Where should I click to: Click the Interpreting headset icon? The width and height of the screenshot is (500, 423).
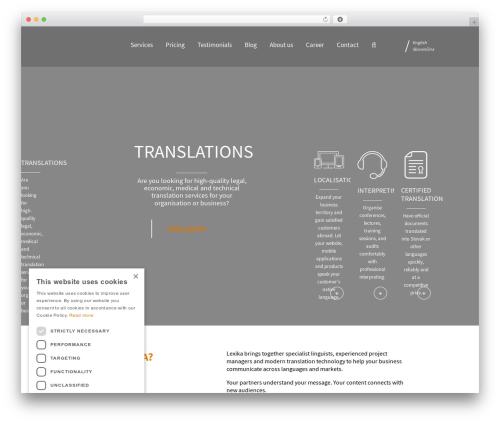click(x=372, y=165)
